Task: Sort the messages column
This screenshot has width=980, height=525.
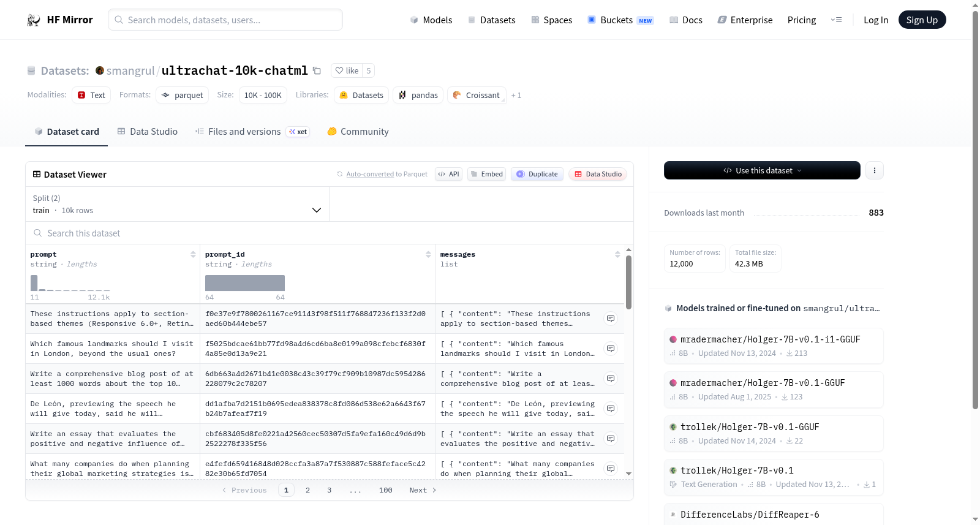Action: (x=617, y=254)
